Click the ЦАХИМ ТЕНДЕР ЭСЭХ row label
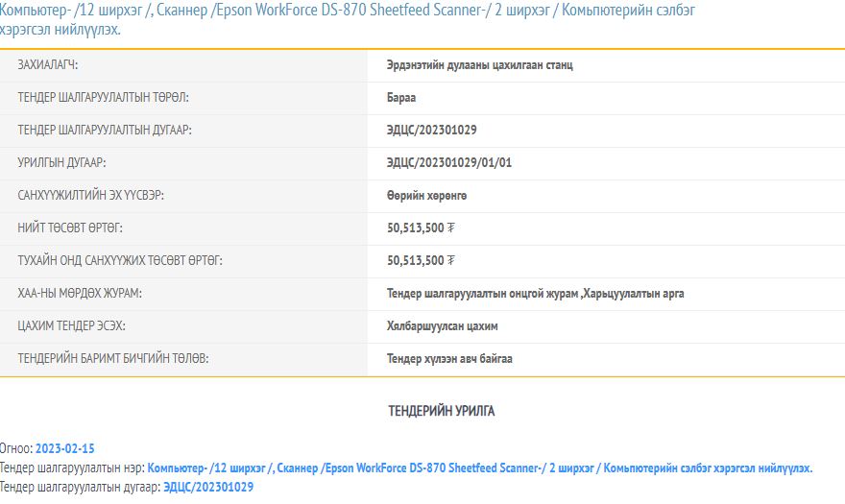The image size is (845, 504). (72, 326)
